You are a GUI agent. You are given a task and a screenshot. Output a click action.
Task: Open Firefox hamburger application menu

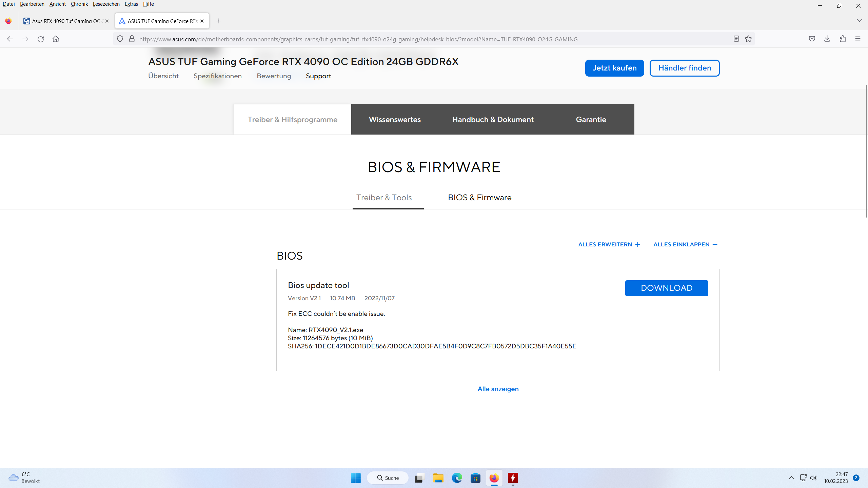coord(858,39)
